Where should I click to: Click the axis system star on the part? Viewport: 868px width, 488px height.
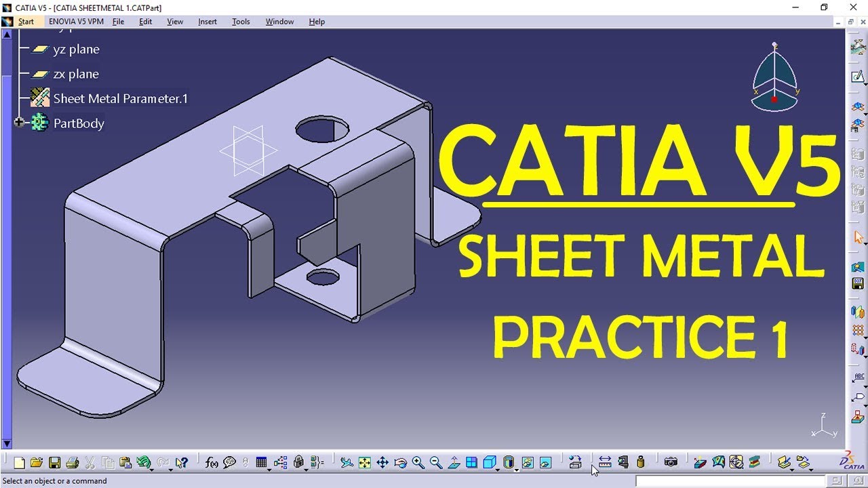248,151
